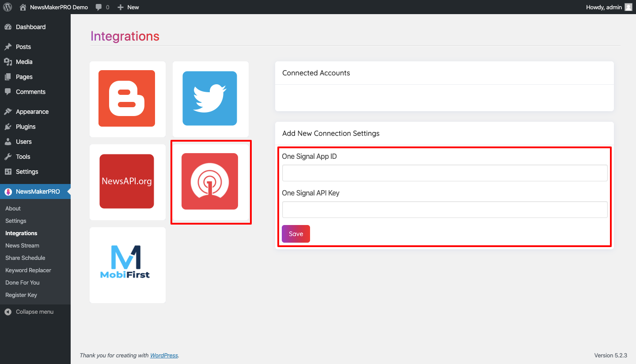Open the NewsAPI.org integration tile
Viewport: 636px width, 364px height.
click(x=127, y=182)
